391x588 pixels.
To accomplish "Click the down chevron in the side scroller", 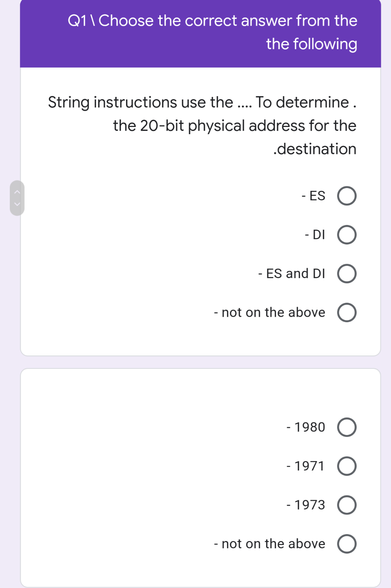I will click(x=17, y=204).
